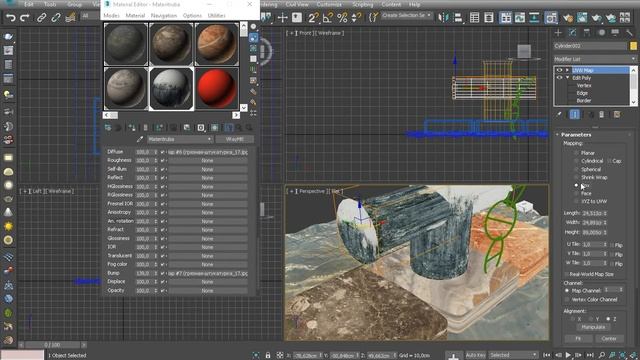Open the Rendered Frame Window icon

(x=582, y=18)
